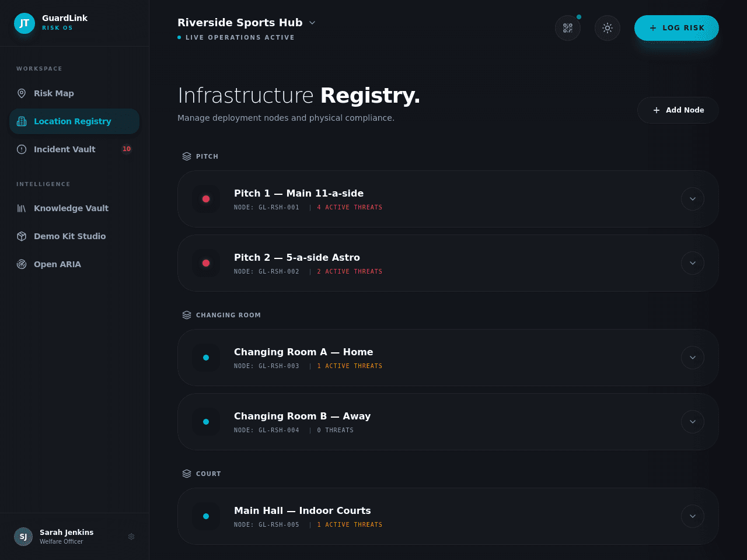
Task: Open Sarah Jenkins user profile avatar
Action: pos(23,537)
